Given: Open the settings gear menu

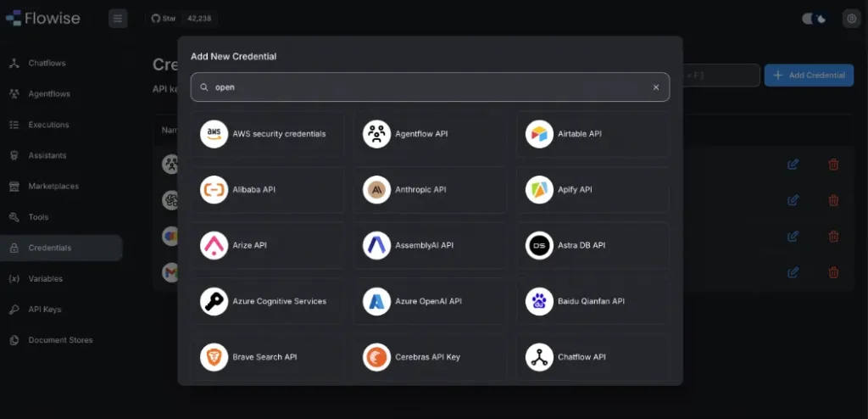Looking at the screenshot, I should click(851, 19).
